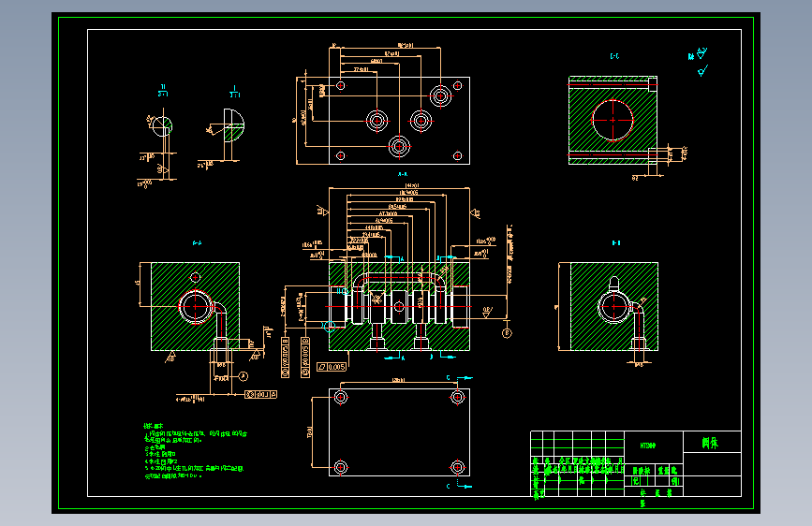The width and height of the screenshot is (812, 526).
Task: Click the cyan A-A section label
Action: click(x=403, y=174)
